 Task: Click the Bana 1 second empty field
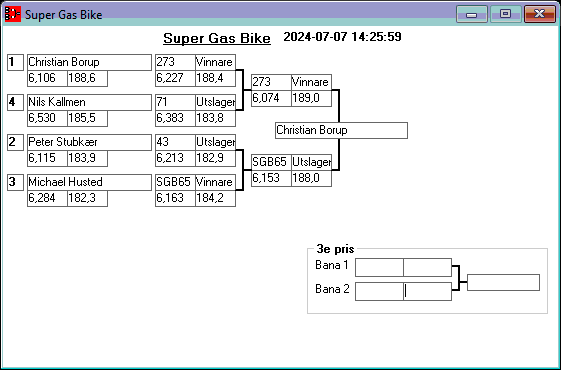point(427,267)
